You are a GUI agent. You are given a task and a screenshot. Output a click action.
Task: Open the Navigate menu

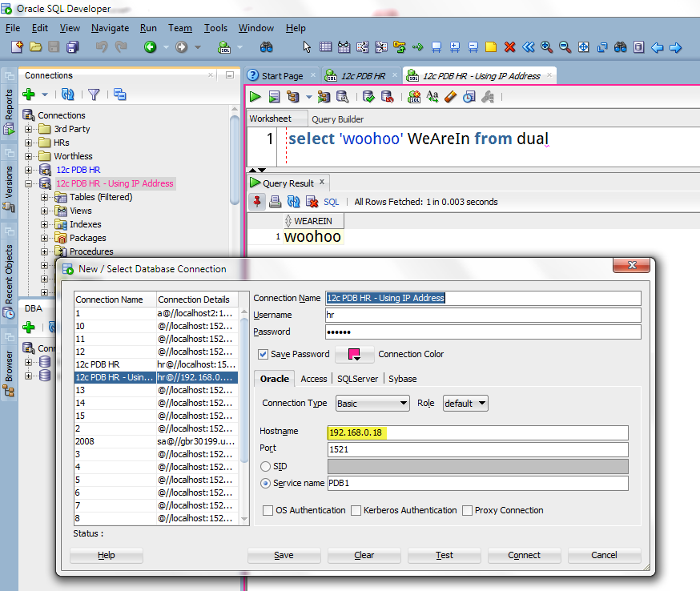[x=110, y=28]
